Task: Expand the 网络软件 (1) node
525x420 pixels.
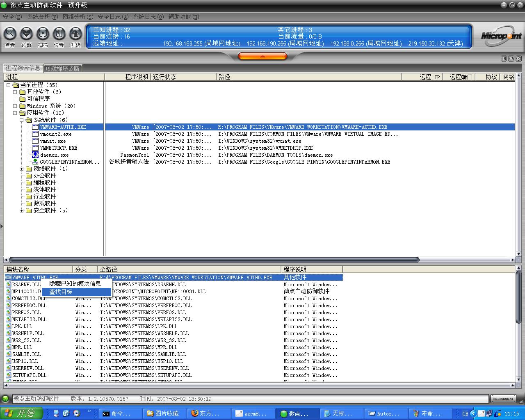Action: pyautogui.click(x=22, y=169)
